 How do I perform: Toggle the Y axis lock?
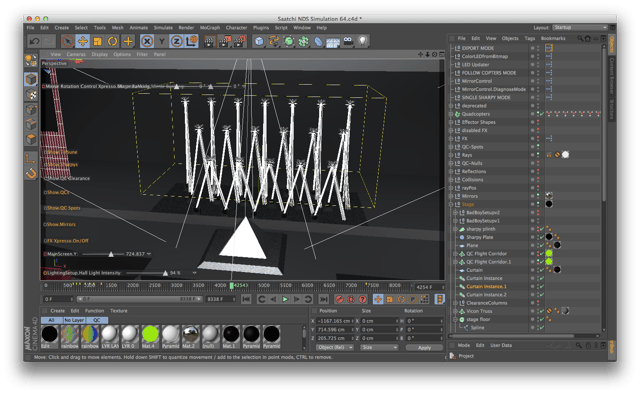[162, 41]
